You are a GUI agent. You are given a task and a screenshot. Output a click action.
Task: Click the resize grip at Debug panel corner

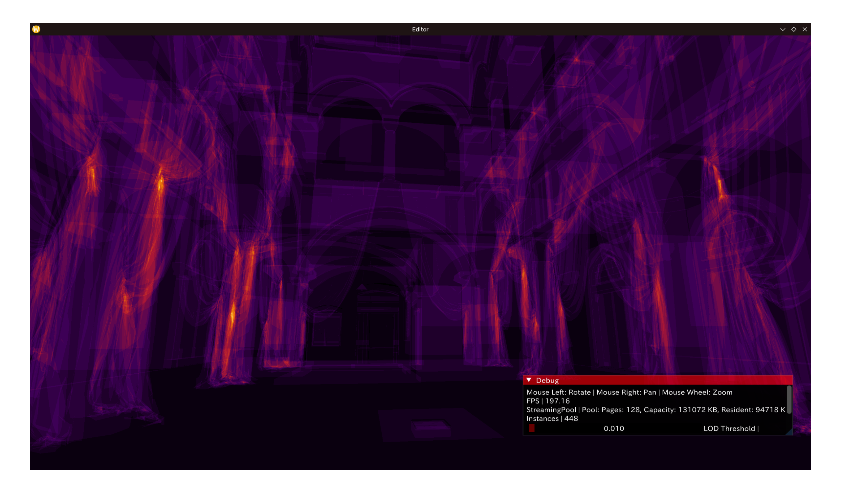(x=789, y=432)
